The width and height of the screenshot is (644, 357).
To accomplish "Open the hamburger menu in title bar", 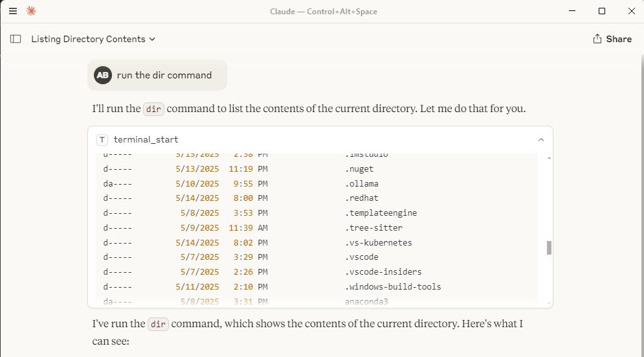I will 13,11.
